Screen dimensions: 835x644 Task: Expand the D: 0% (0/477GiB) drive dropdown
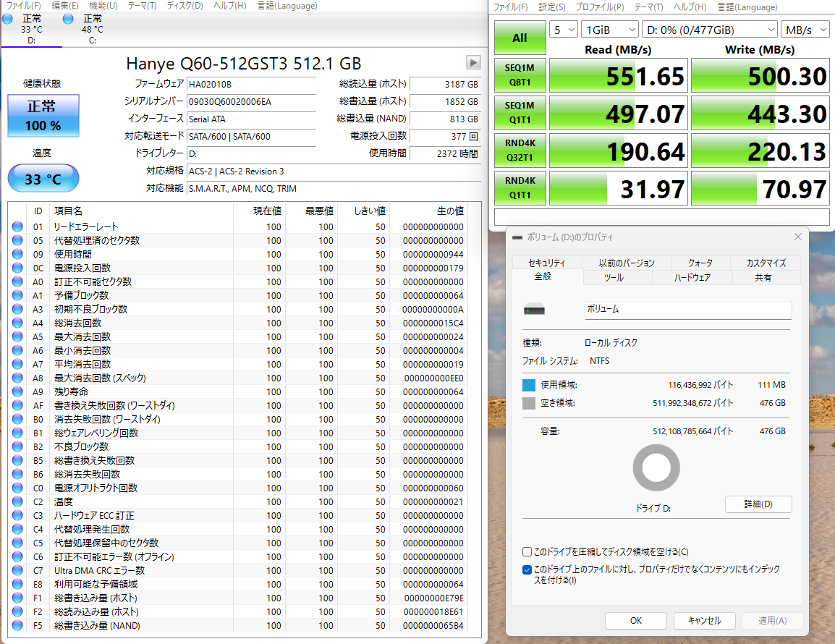click(709, 30)
